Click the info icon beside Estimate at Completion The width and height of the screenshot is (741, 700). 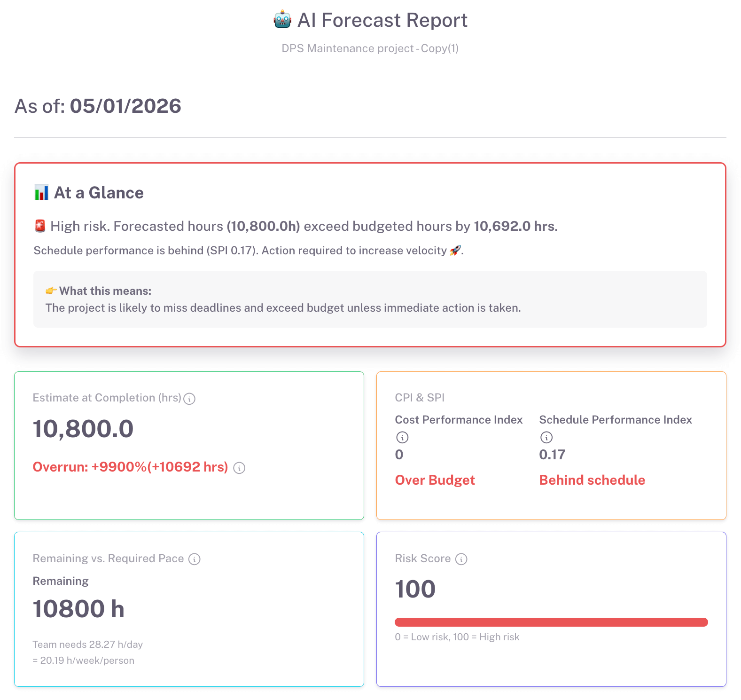[x=189, y=399]
